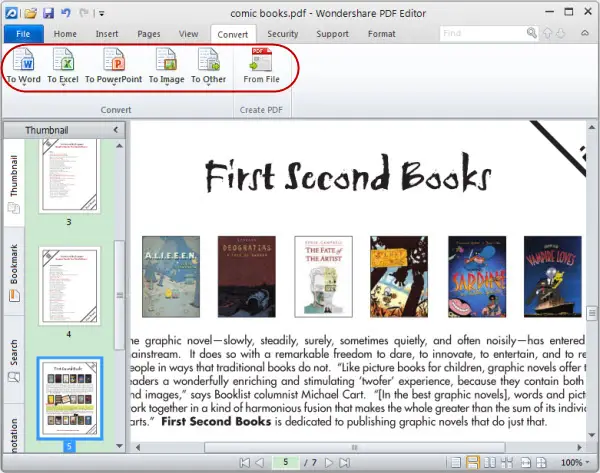Viewport: 600px width, 473px height.
Task: Collapse the Thumbnail panel chevron
Action: (116, 130)
